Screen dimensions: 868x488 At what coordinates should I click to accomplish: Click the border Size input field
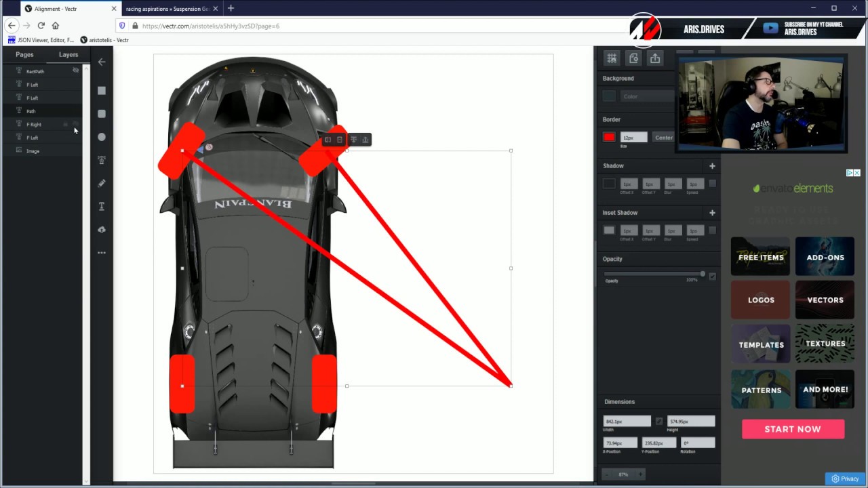(633, 138)
